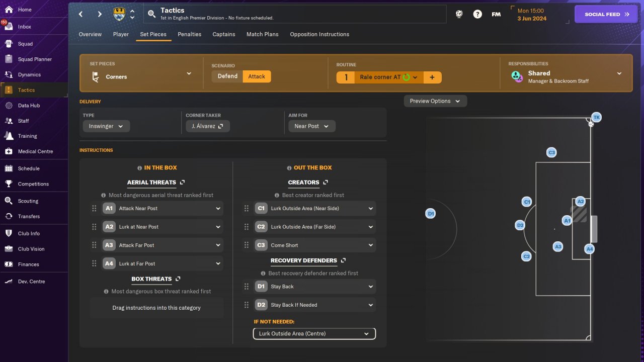Image resolution: width=644 pixels, height=362 pixels.
Task: Switch to the Player tab
Action: point(121,34)
